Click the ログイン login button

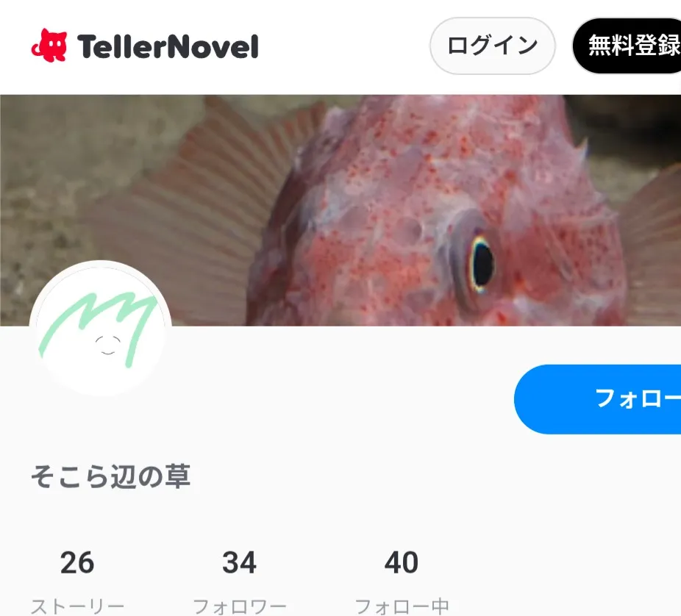pos(493,46)
